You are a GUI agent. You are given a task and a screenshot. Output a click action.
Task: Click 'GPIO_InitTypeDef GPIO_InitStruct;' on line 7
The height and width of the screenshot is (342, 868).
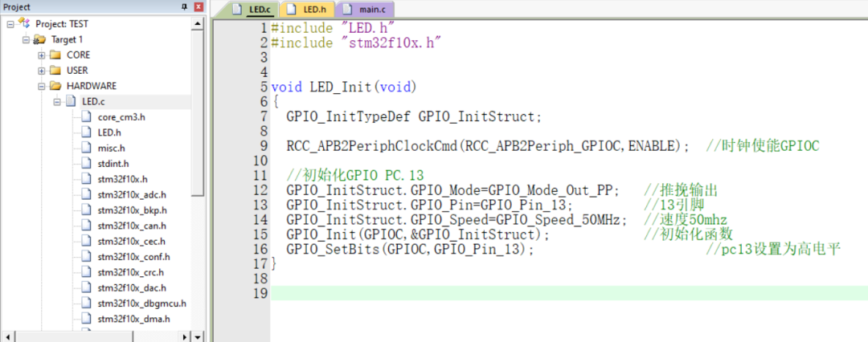[414, 116]
